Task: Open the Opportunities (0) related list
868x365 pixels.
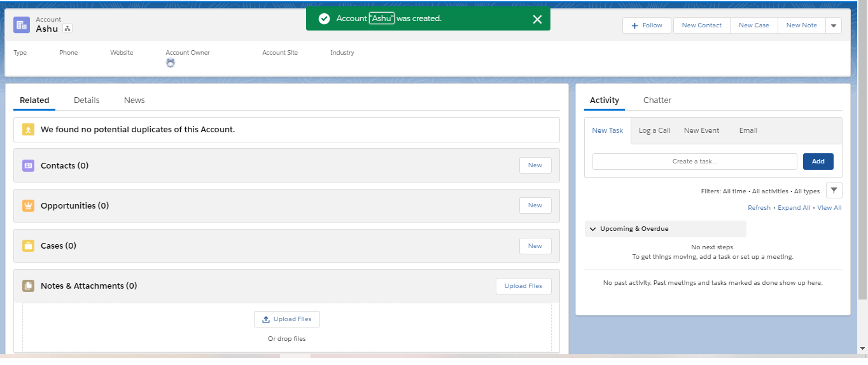Action: [x=74, y=206]
